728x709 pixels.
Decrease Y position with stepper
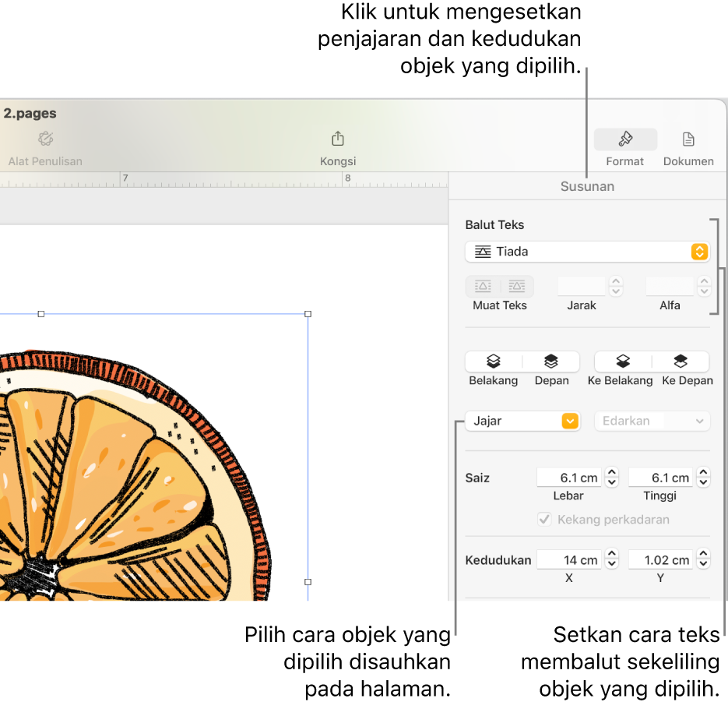click(703, 565)
